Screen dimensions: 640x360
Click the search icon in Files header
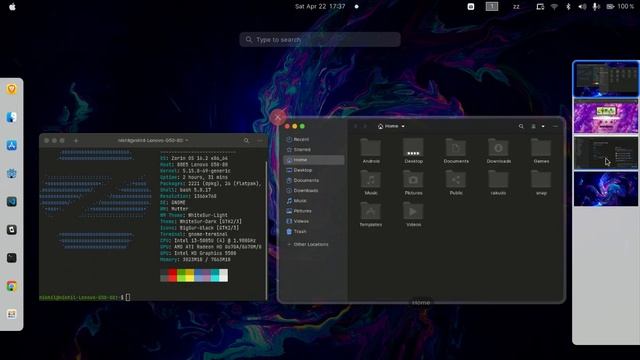[521, 127]
